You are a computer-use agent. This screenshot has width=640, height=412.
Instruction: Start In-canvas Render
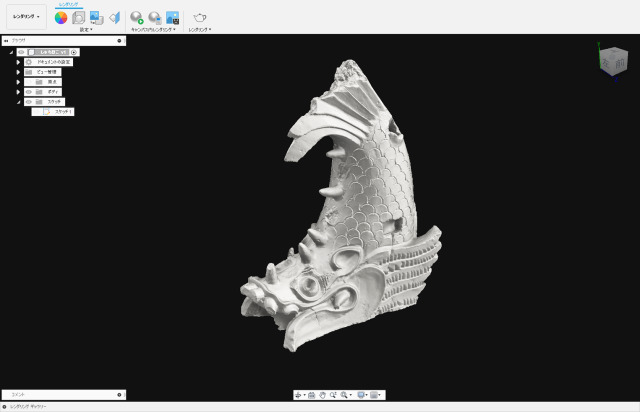click(x=137, y=17)
